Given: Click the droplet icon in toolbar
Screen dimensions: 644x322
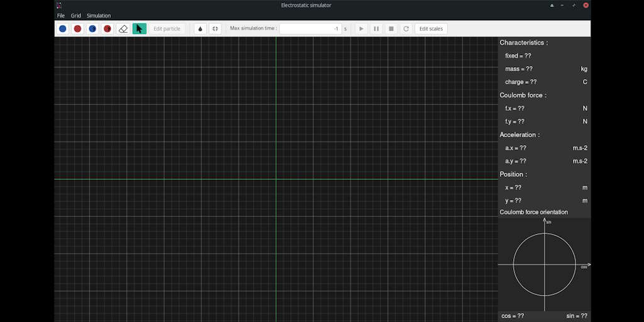Looking at the screenshot, I should point(200,29).
